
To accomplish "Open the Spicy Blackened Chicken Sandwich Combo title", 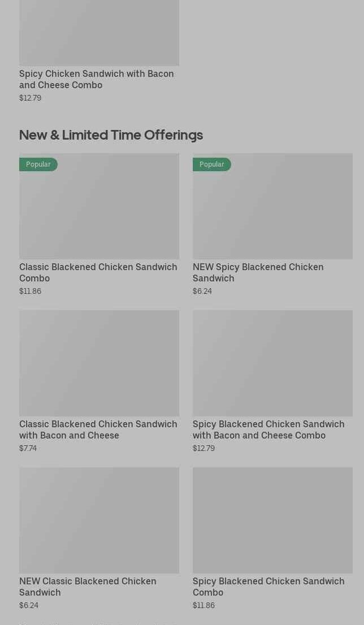I will pos(268,587).
